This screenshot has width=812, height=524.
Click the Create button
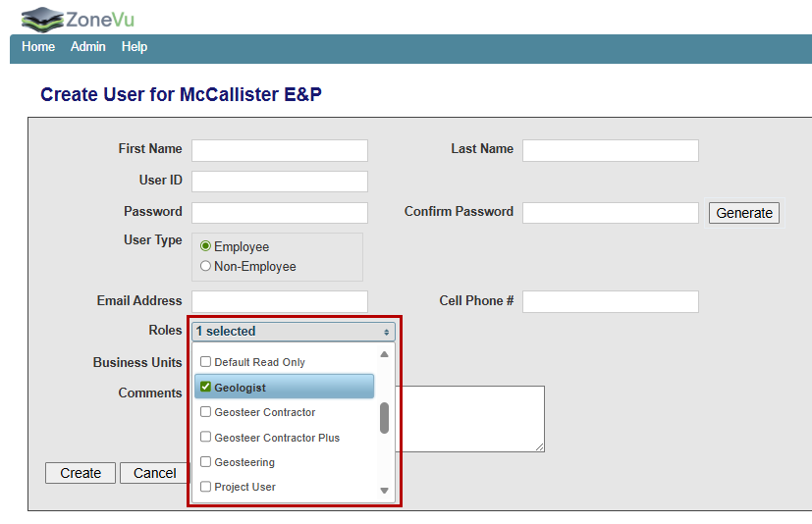click(x=81, y=473)
